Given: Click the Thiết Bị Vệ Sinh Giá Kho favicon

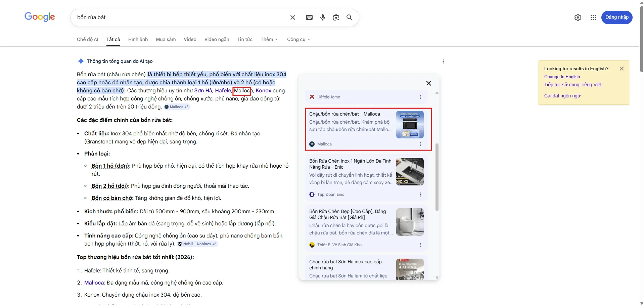Looking at the screenshot, I should click(312, 245).
